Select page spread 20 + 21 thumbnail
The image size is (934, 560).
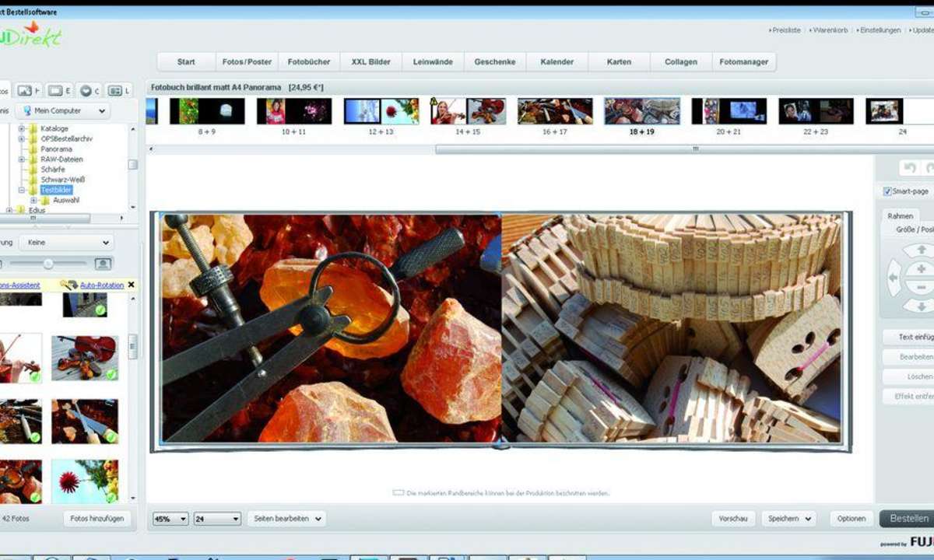[729, 111]
